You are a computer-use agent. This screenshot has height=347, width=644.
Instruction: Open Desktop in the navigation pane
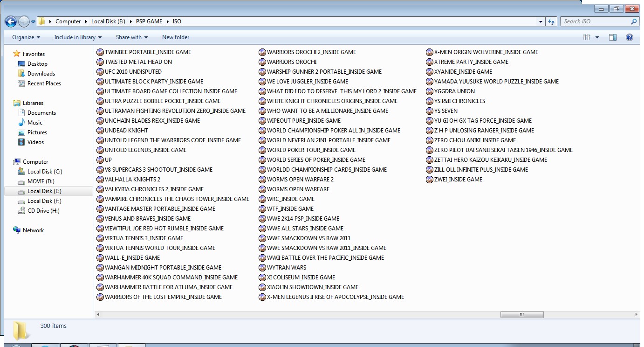click(x=37, y=64)
